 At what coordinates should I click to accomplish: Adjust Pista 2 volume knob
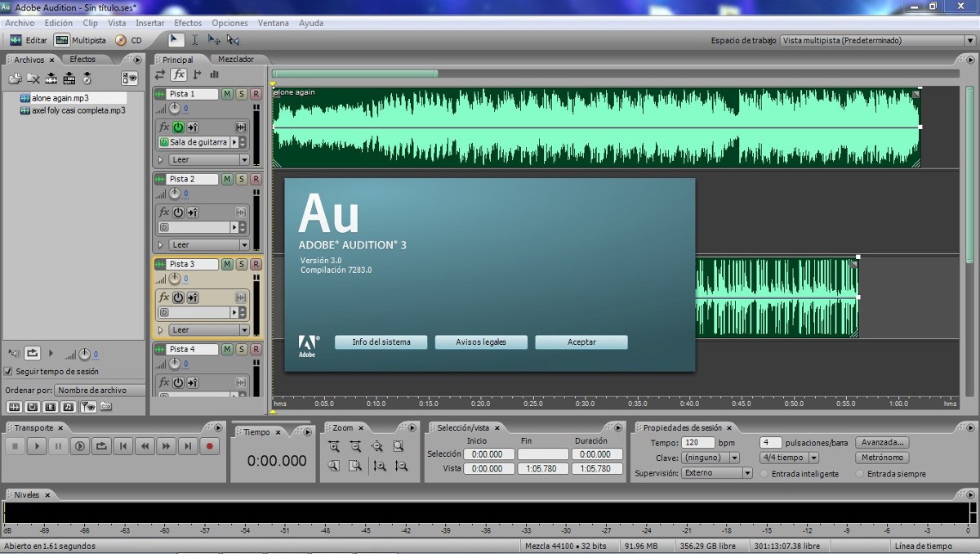[174, 194]
